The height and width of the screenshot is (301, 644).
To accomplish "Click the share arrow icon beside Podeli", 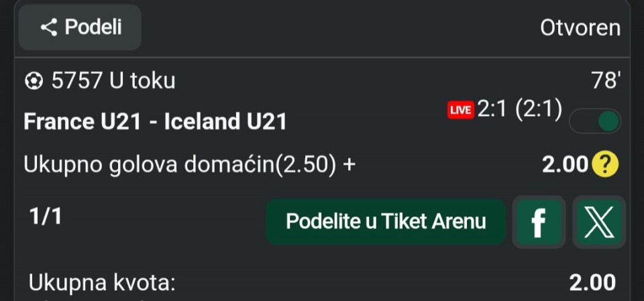I will click(x=48, y=27).
